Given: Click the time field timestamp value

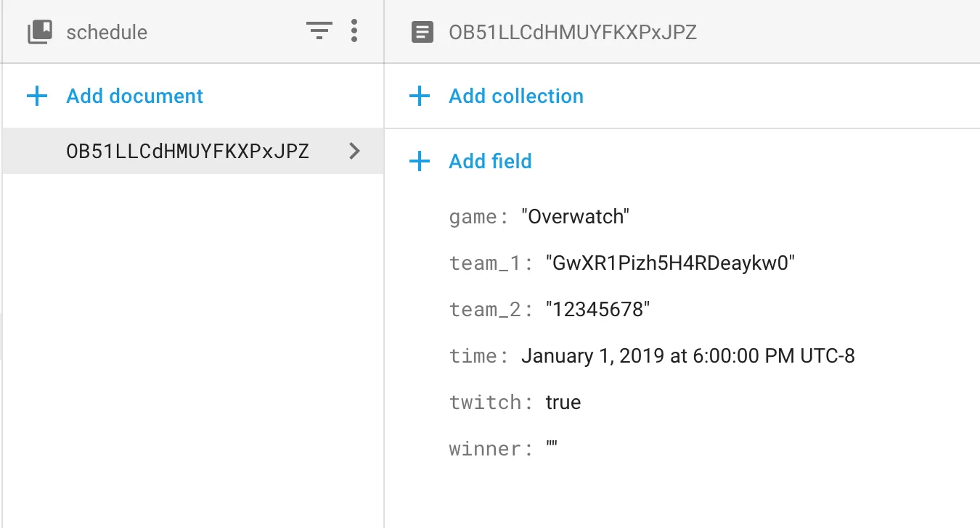Looking at the screenshot, I should 687,356.
